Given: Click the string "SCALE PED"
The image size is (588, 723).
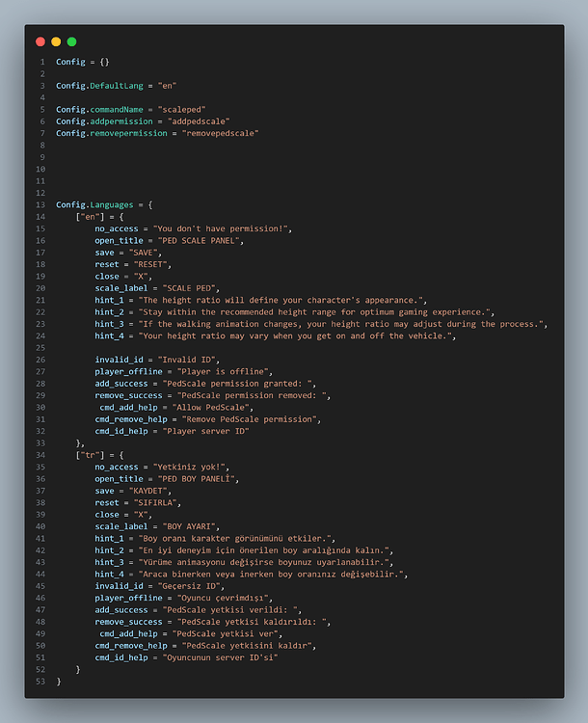Looking at the screenshot, I should click(189, 288).
